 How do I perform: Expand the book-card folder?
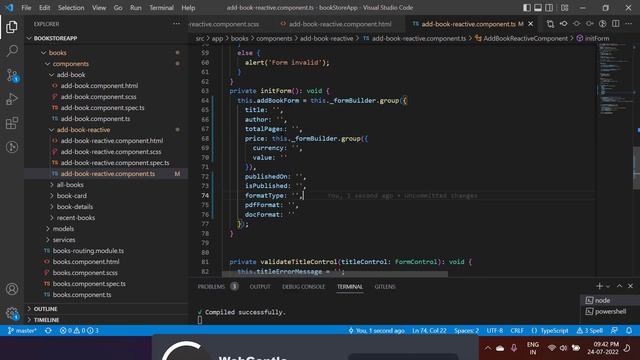pyautogui.click(x=71, y=196)
